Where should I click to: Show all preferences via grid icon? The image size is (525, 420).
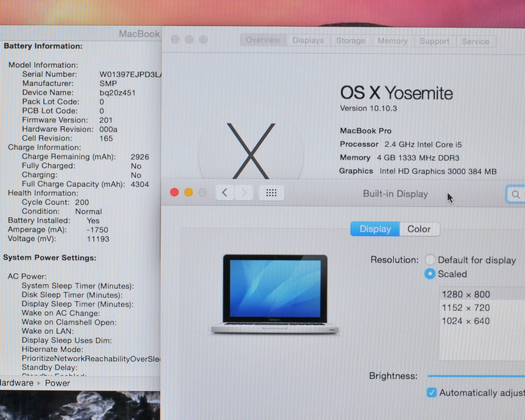(271, 192)
